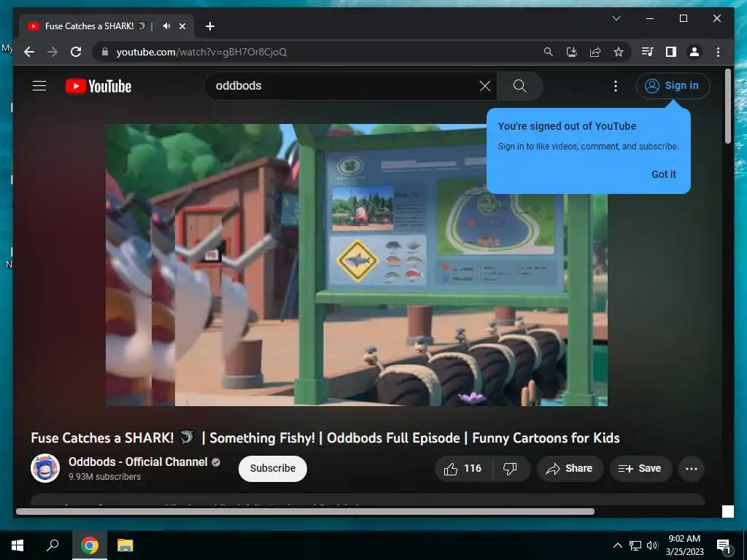Viewport: 747px width, 560px height.
Task: Open the YouTube guide hamburger menu
Action: (x=39, y=86)
